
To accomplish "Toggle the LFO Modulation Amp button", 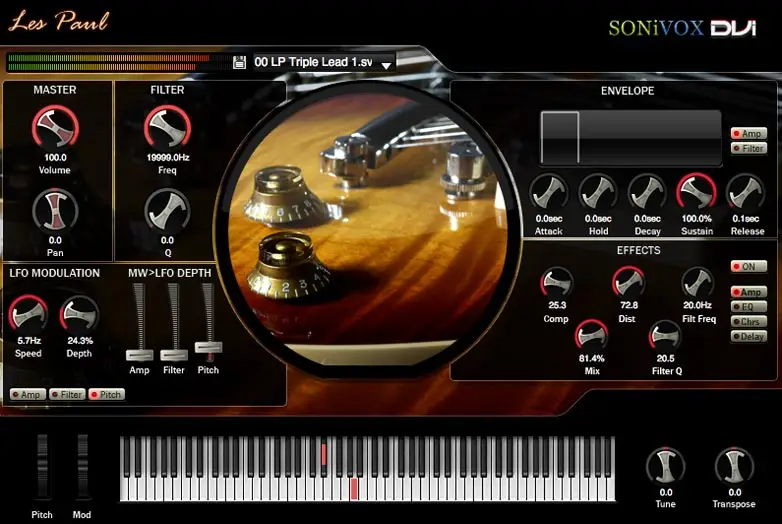I will click(28, 394).
